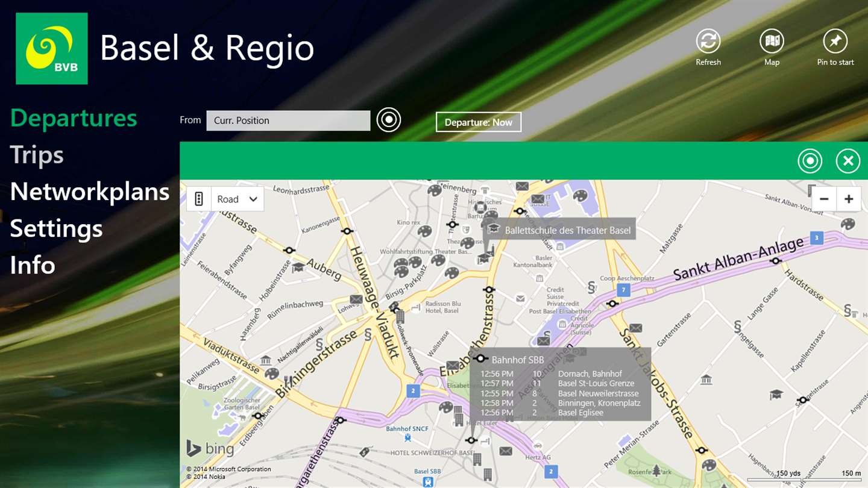This screenshot has height=488, width=868.
Task: Click the BVB logo tile
Action: point(52,48)
